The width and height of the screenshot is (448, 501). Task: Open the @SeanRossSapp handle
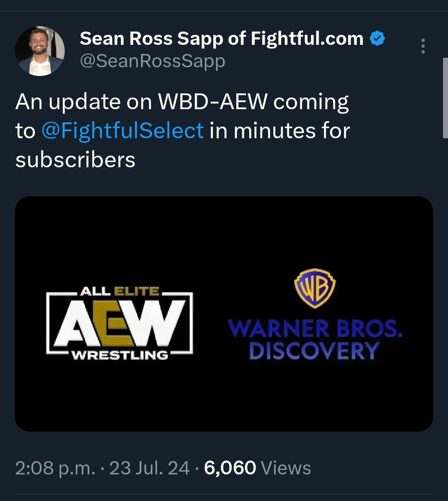pos(152,61)
